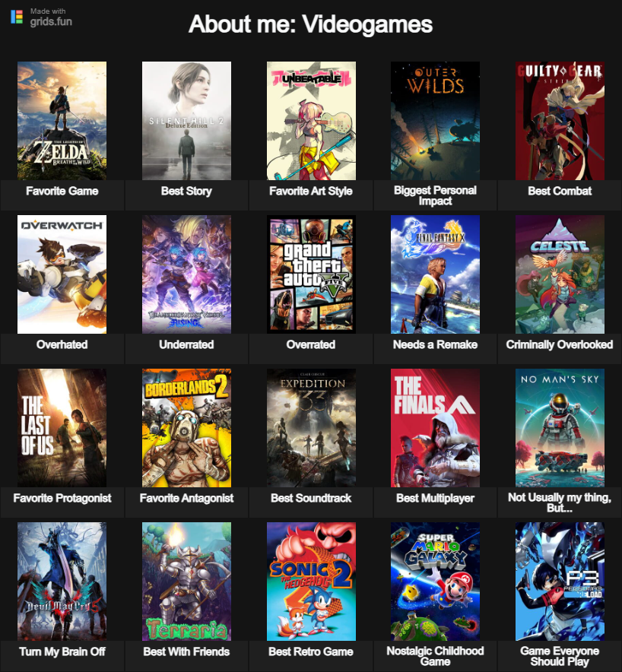Select the Borderlands 2 cover
The image size is (622, 672).
click(x=186, y=428)
